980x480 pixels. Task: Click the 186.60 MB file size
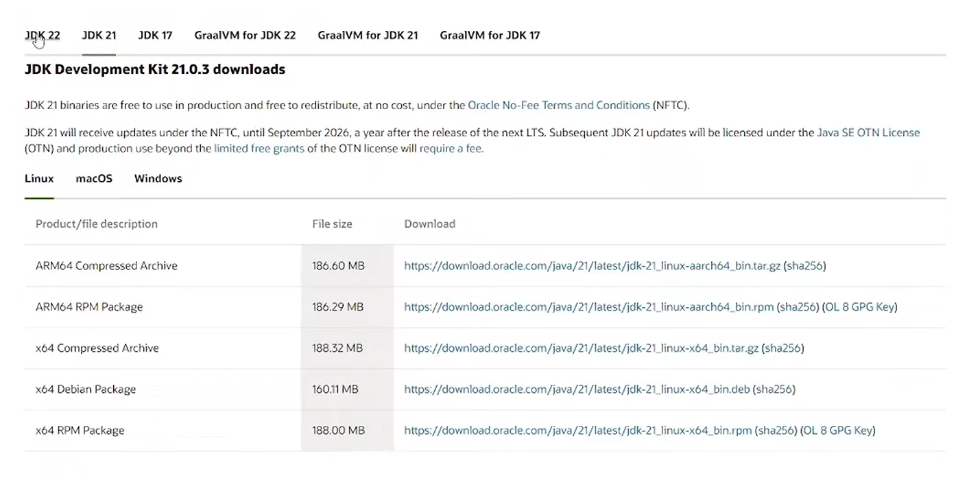(338, 266)
